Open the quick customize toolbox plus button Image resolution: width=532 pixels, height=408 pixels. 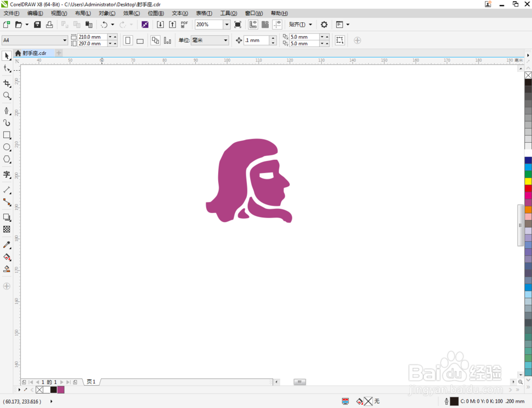6,286
